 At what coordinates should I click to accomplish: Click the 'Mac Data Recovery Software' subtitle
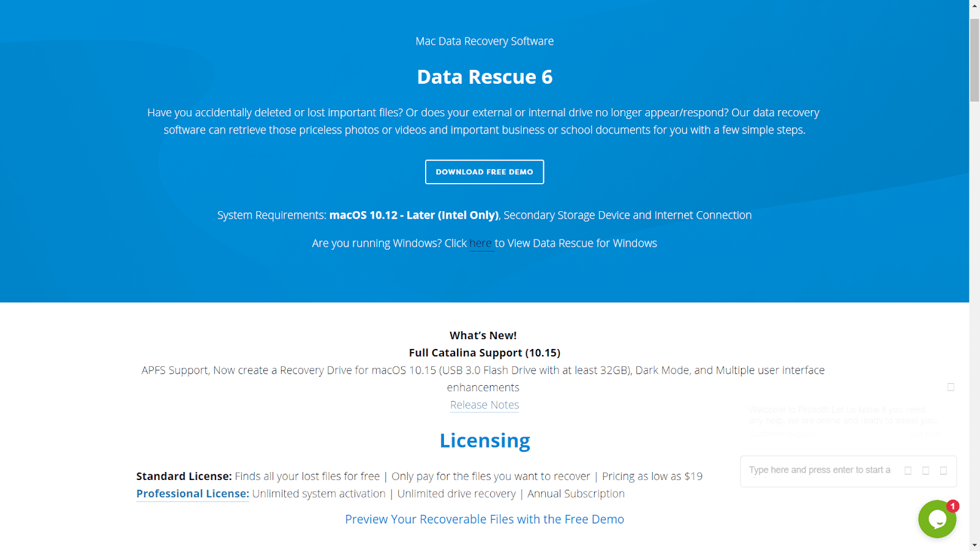484,41
